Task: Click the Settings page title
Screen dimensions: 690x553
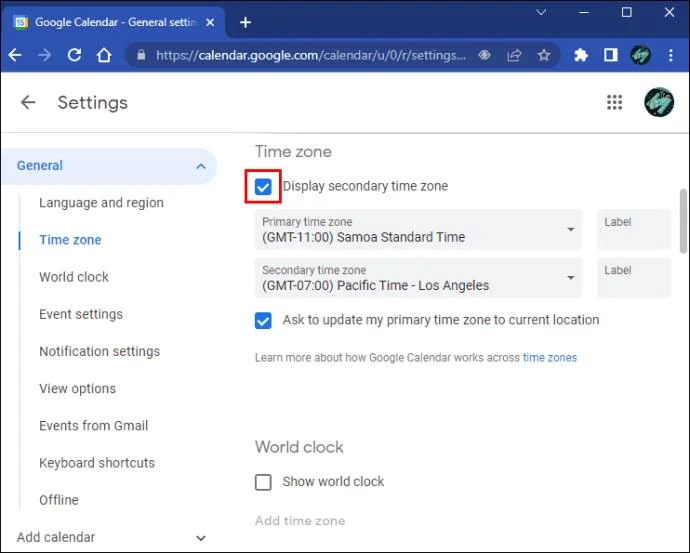Action: pos(92,103)
